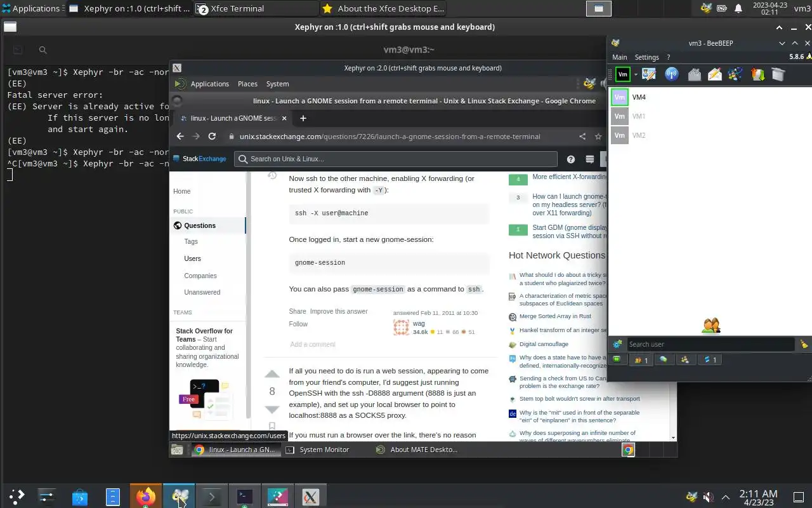
Task: Select user VM2 in BeeBEEP list
Action: (709, 135)
